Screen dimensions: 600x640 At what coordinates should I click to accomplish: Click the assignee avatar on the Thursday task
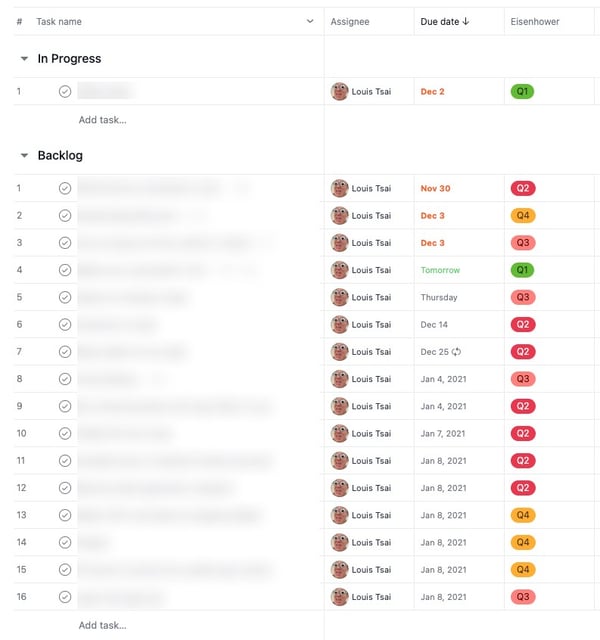coord(340,297)
